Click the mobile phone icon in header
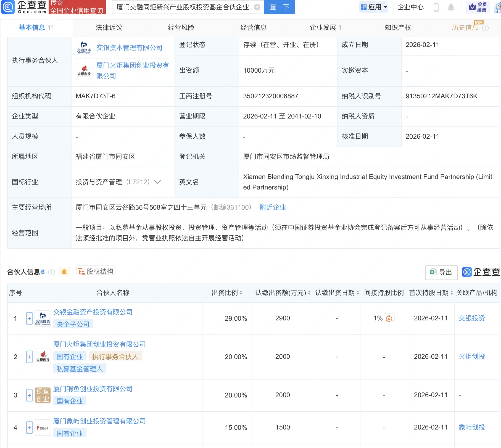This screenshot has width=501, height=448. (x=436, y=7)
